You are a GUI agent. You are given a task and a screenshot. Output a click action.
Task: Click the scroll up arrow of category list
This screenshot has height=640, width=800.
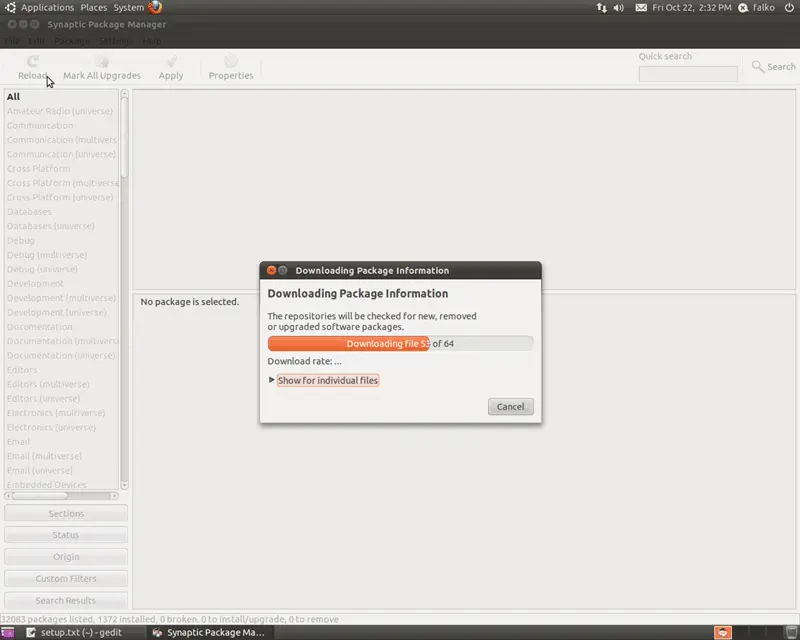click(124, 93)
